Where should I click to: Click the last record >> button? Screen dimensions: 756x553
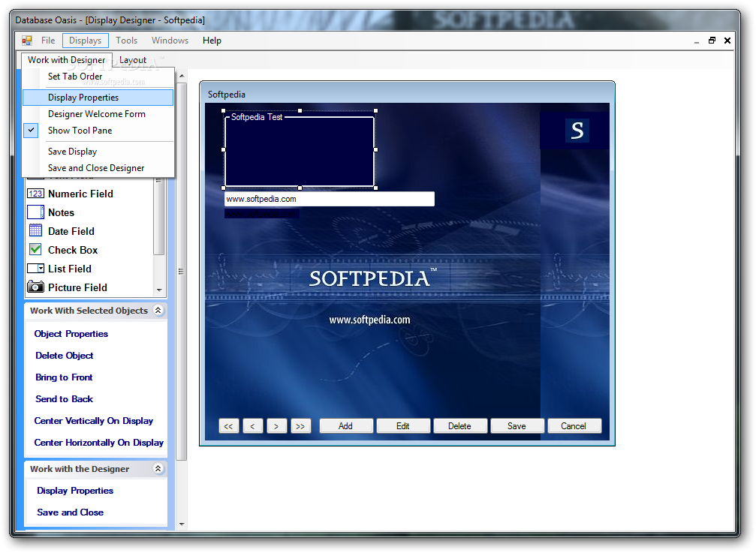300,426
